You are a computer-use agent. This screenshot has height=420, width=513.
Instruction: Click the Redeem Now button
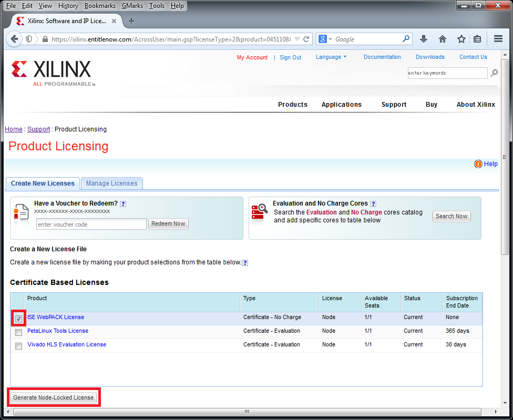click(168, 224)
